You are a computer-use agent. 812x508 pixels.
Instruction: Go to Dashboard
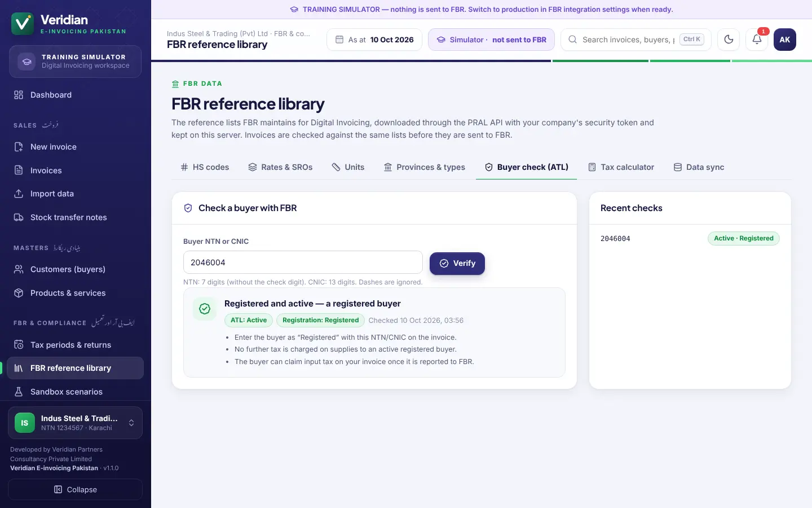[76, 95]
